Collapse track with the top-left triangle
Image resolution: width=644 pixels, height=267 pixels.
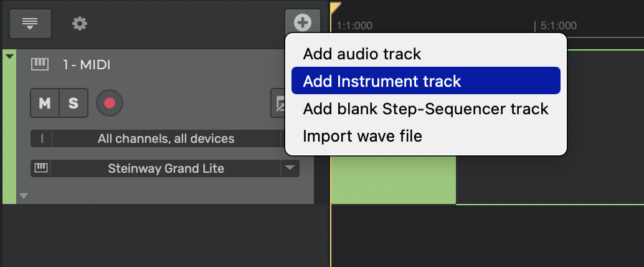[x=10, y=56]
